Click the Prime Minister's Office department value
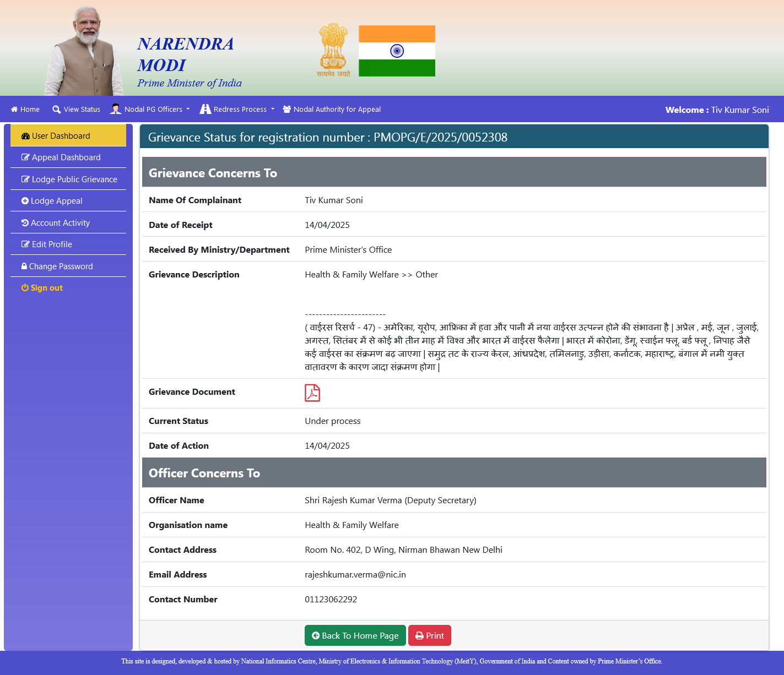Viewport: 784px width, 675px height. tap(348, 250)
